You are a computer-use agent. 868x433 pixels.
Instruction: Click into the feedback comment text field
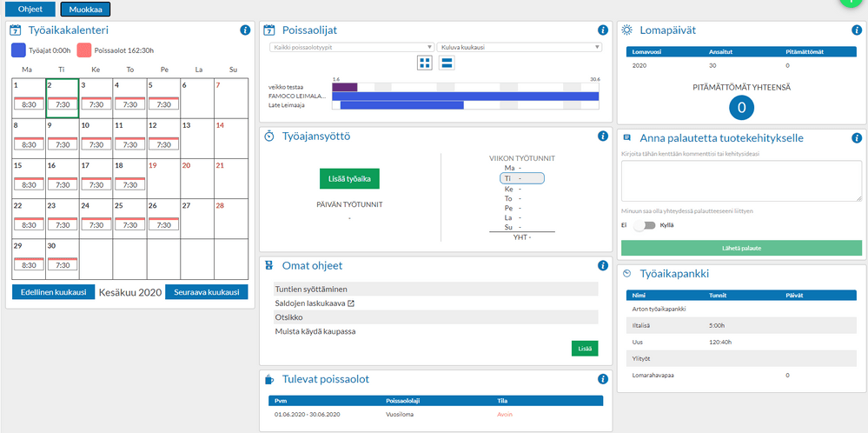tap(741, 181)
